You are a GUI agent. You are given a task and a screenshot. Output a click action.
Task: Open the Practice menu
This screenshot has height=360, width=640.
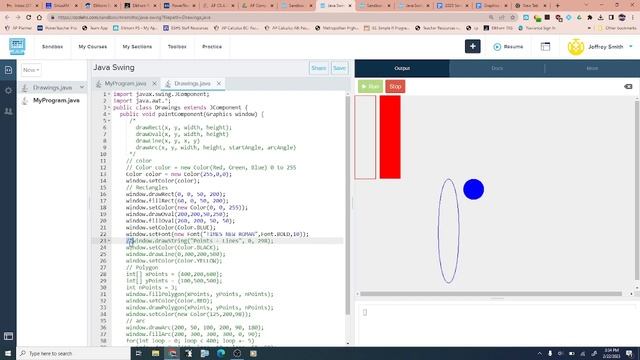click(x=212, y=47)
